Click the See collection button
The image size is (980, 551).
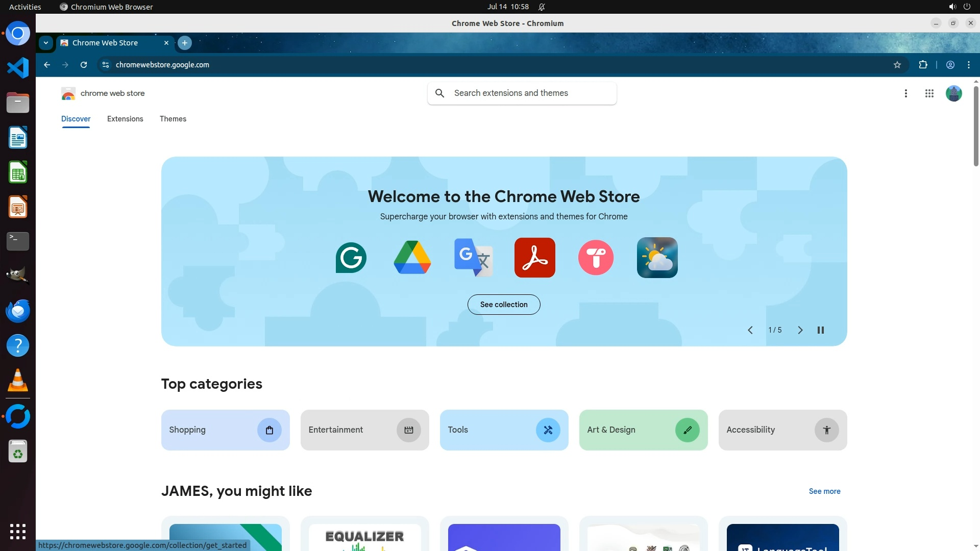coord(503,305)
